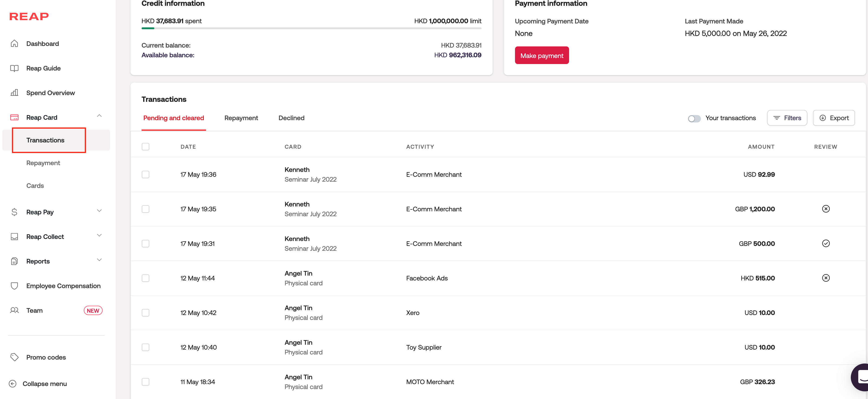Check the select-all header checkbox
This screenshot has width=868, height=399.
click(146, 147)
